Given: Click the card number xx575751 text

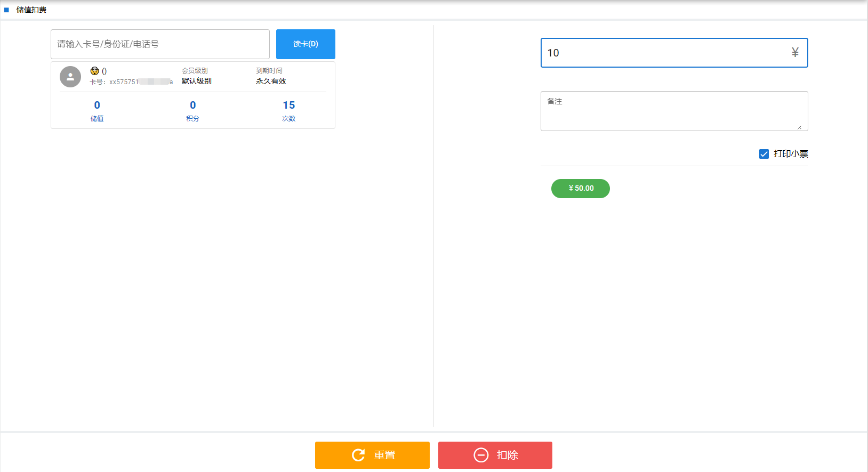Looking at the screenshot, I should point(131,82).
